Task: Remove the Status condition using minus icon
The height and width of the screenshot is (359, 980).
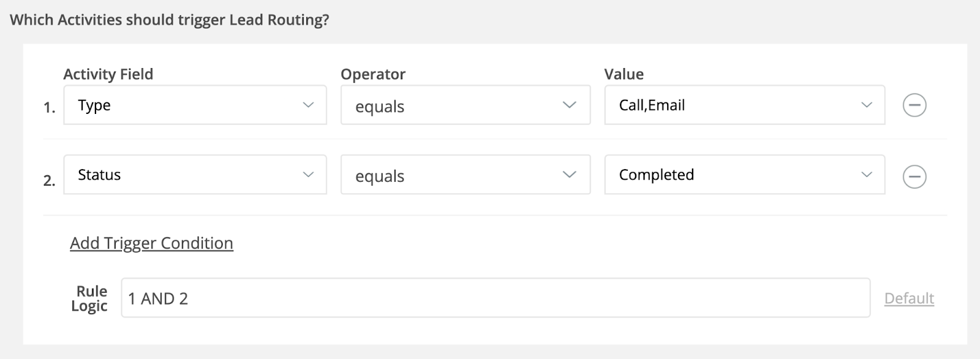Action: [x=914, y=177]
